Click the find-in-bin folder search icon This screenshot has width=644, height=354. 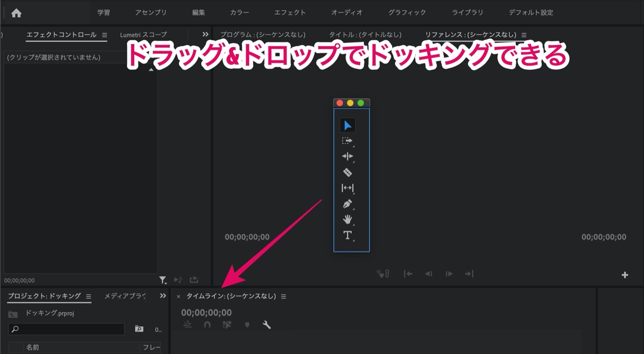click(139, 329)
